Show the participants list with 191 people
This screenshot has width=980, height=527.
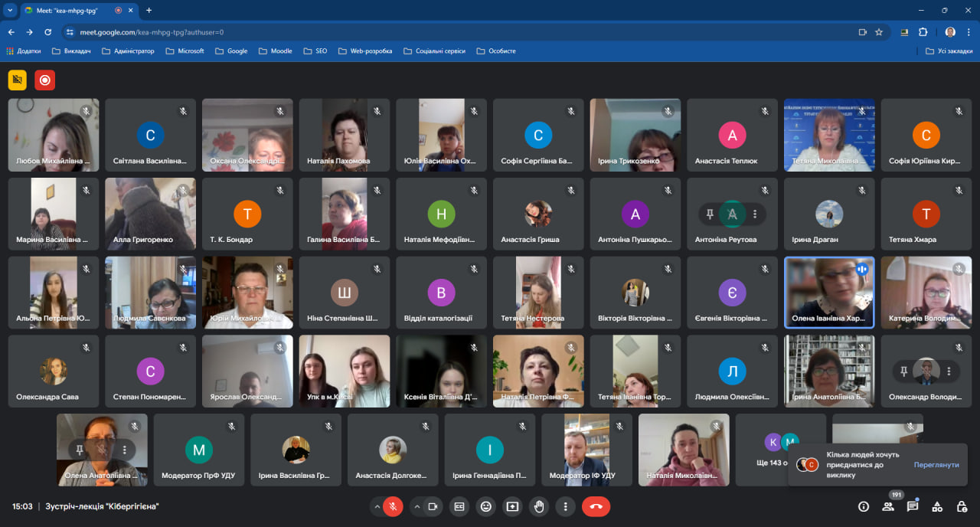888,506
